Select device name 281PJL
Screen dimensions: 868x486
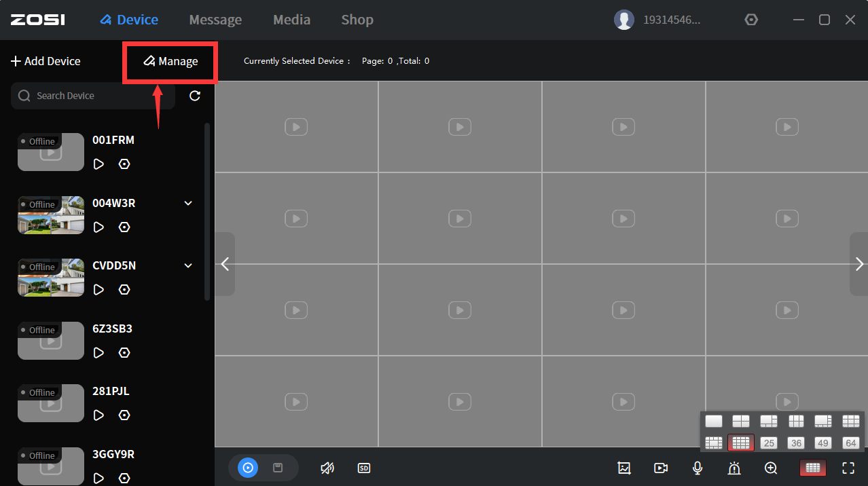111,391
